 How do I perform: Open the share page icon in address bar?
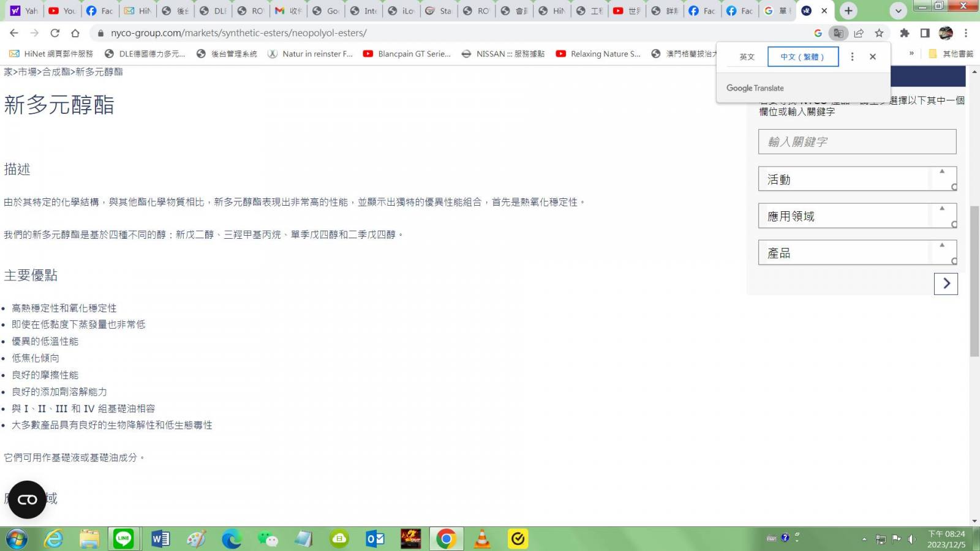point(859,33)
